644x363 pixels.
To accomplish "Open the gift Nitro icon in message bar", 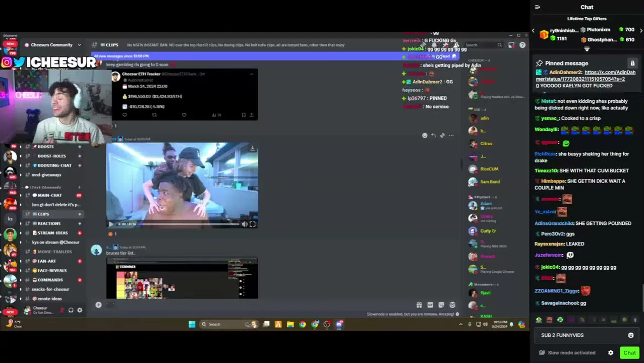I will (x=419, y=305).
